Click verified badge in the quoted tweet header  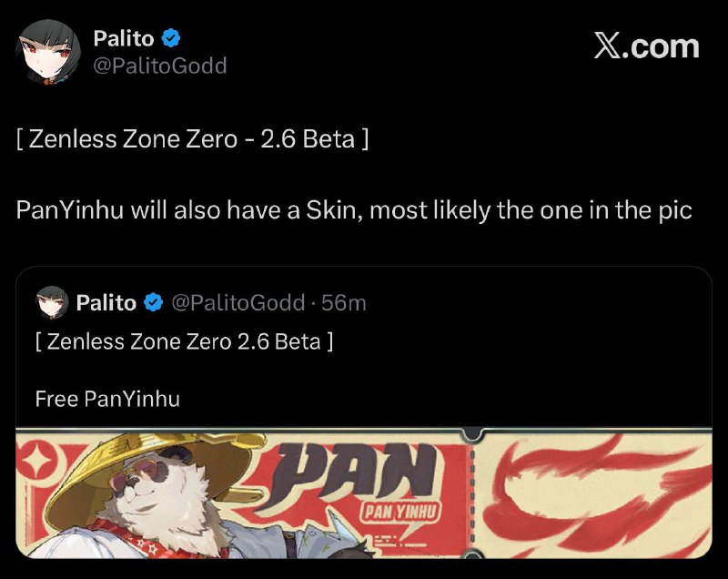(154, 302)
